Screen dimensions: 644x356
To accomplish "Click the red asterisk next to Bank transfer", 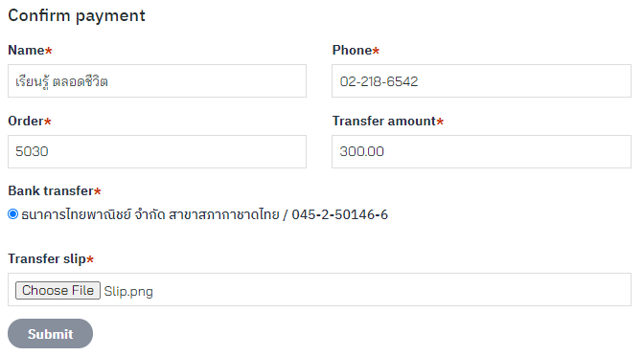I will click(98, 191).
